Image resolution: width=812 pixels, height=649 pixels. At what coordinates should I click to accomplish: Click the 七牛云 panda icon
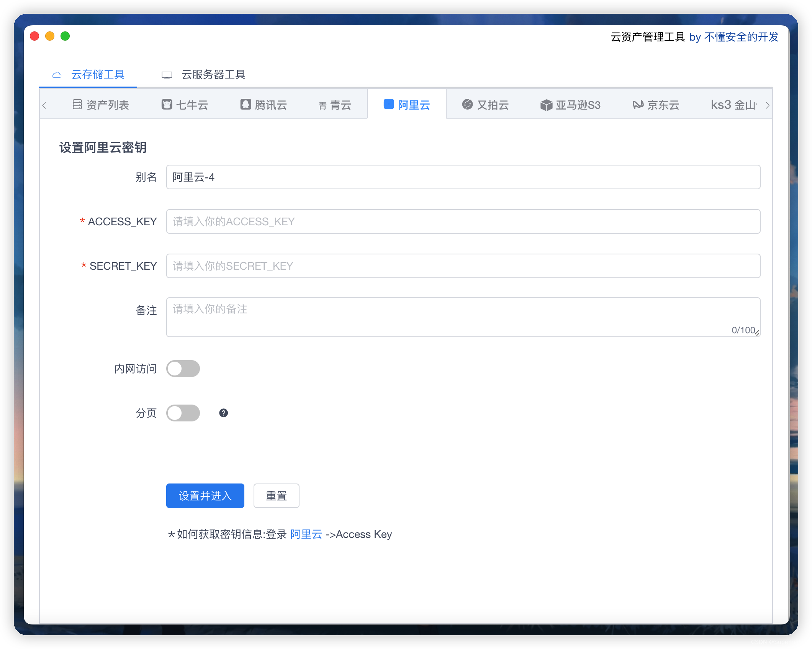[x=167, y=104]
